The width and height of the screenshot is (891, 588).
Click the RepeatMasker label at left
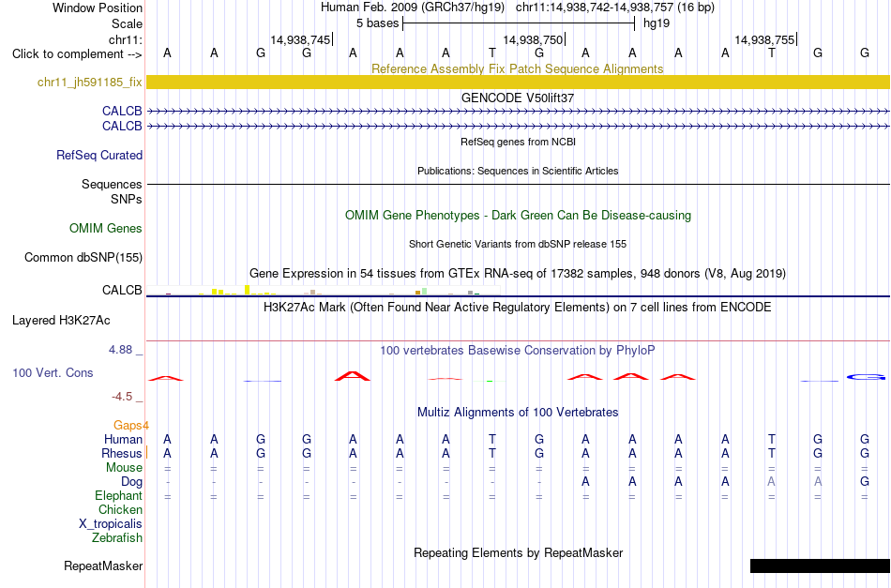103,565
